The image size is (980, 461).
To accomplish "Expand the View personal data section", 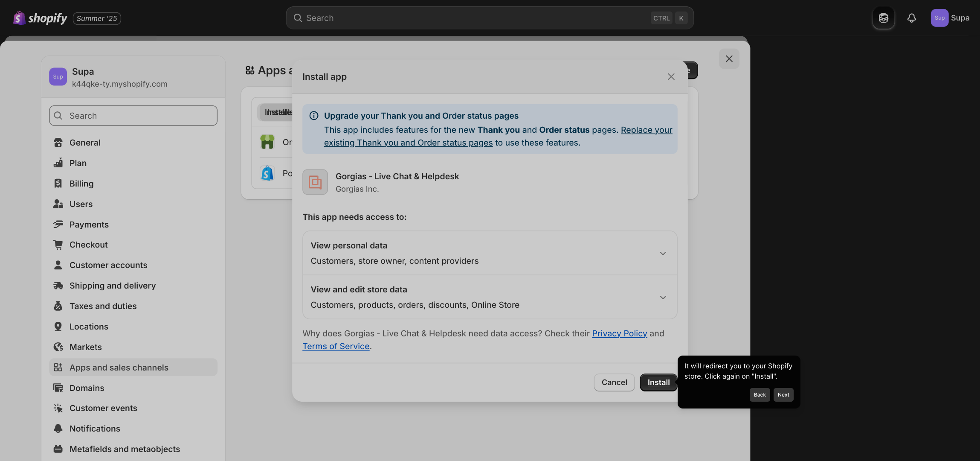I will (490, 253).
